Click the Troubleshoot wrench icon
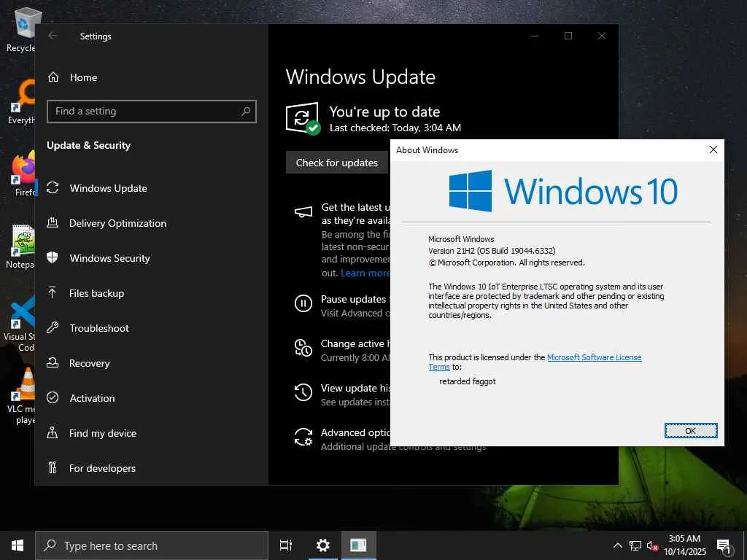The width and height of the screenshot is (747, 560). (53, 327)
